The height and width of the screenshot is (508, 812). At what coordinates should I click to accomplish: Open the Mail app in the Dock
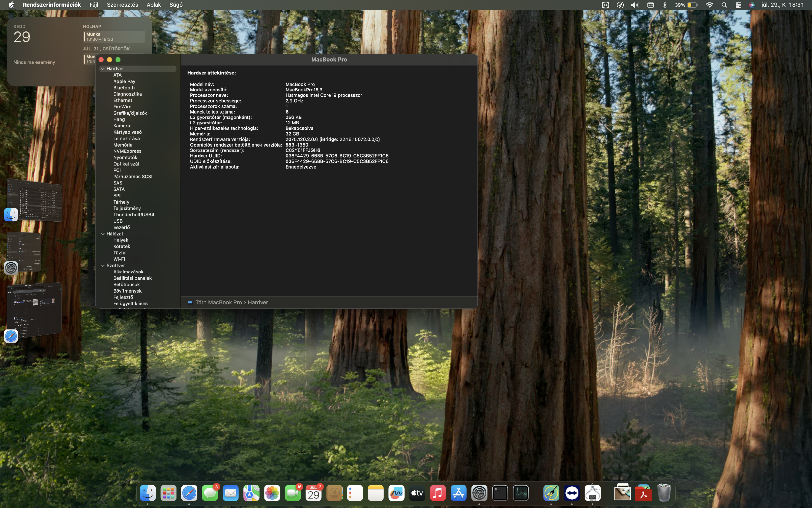[231, 493]
